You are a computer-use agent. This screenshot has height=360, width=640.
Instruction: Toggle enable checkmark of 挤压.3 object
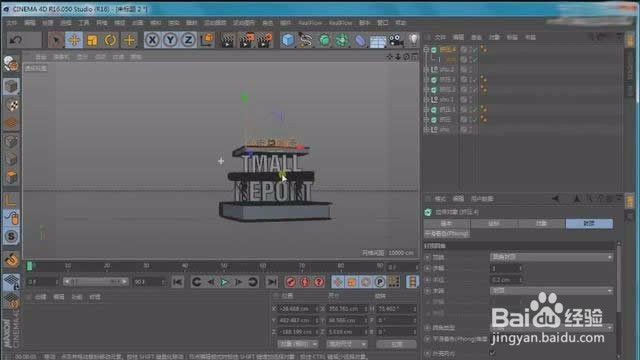pyautogui.click(x=474, y=80)
